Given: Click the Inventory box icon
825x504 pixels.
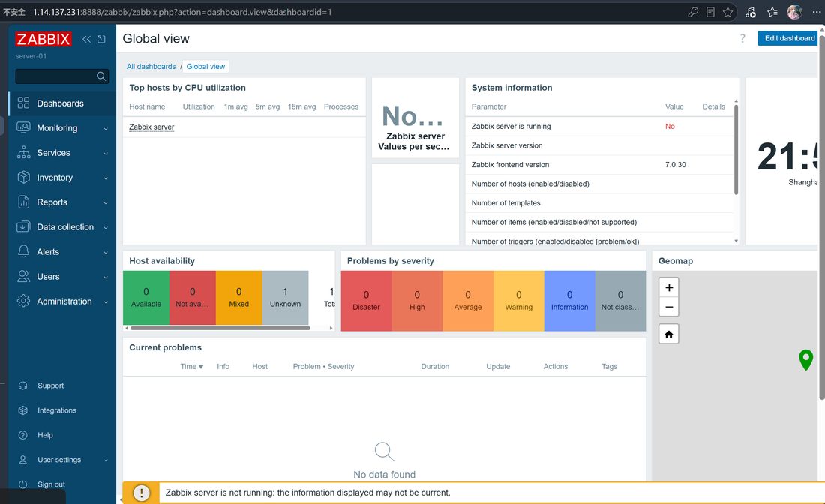Looking at the screenshot, I should [x=23, y=177].
